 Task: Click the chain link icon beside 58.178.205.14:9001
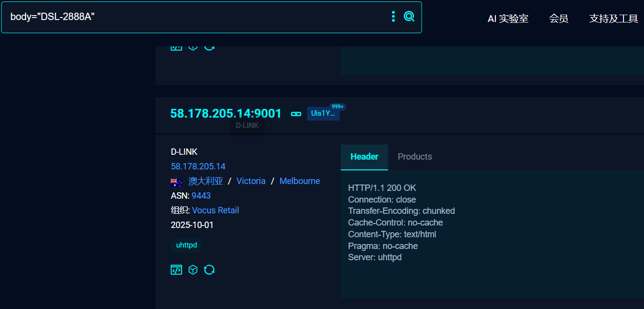point(296,114)
